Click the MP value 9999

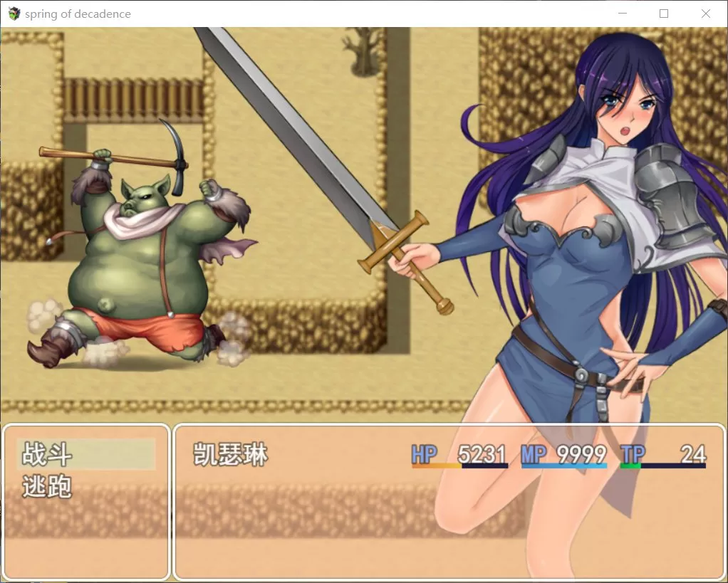click(x=581, y=454)
